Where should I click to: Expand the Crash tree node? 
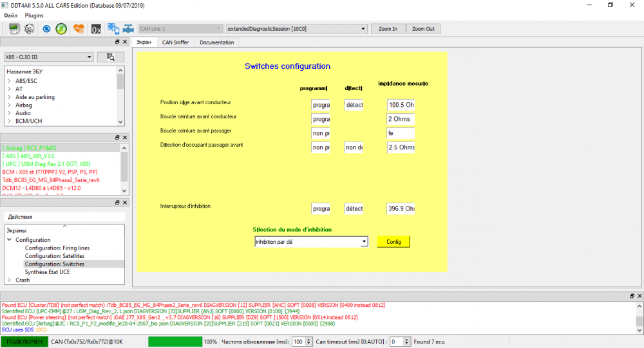9,280
